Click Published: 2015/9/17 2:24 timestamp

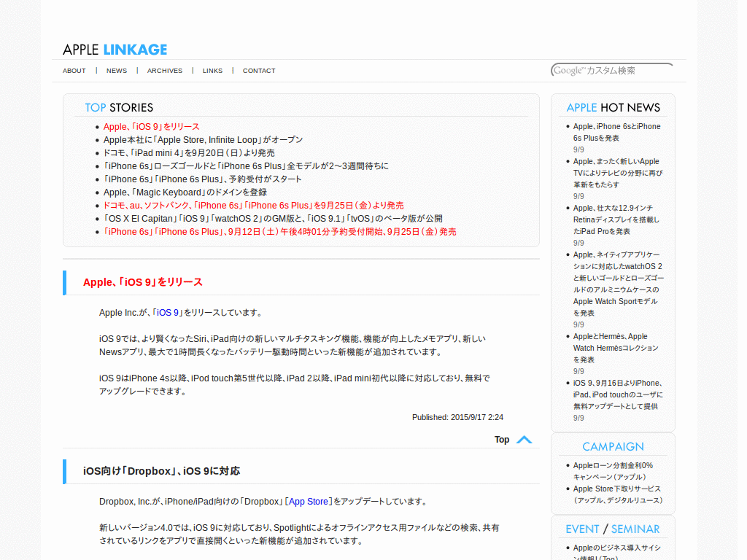457,417
